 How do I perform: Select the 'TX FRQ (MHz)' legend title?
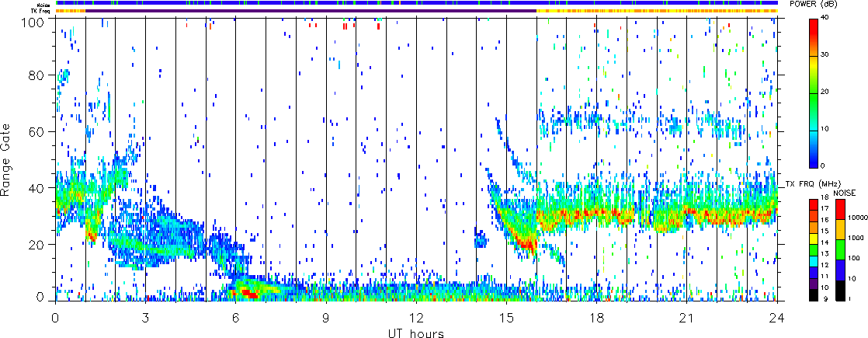[x=811, y=183]
